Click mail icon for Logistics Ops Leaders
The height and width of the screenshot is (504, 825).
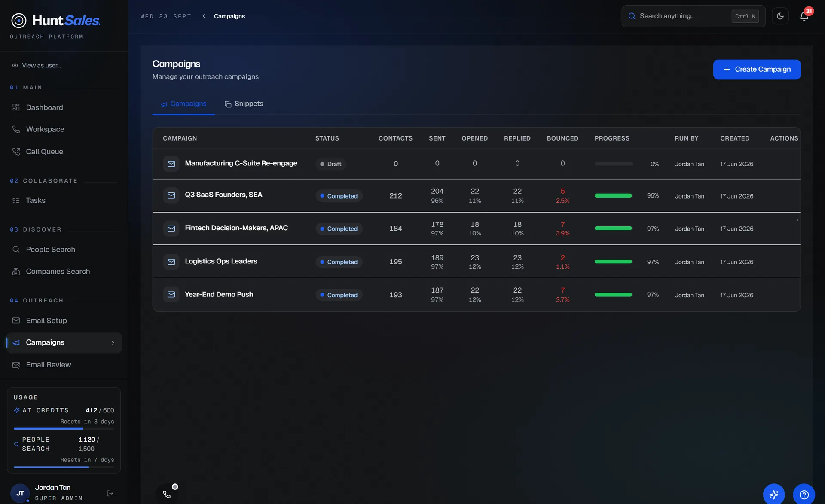[171, 262]
